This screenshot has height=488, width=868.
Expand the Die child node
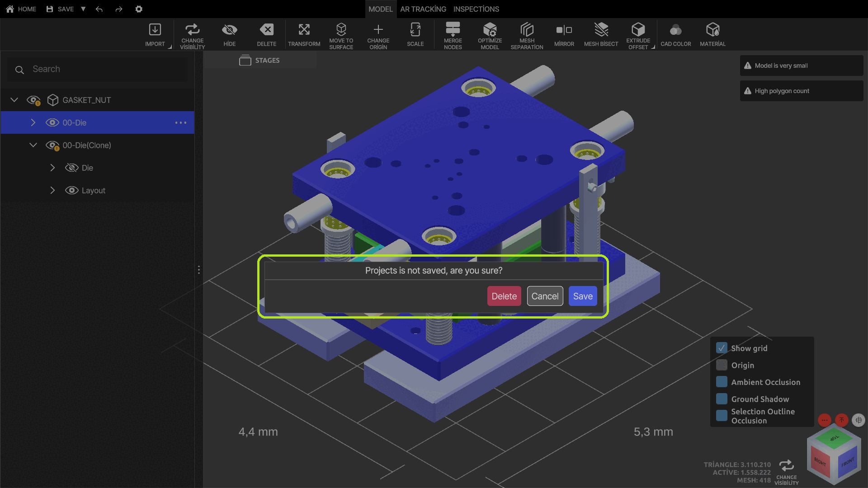pos(52,168)
